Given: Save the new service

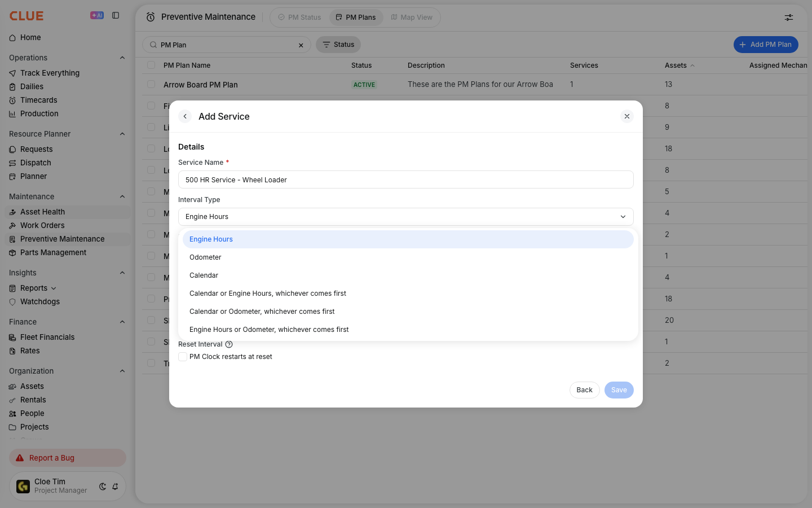Looking at the screenshot, I should click(619, 390).
